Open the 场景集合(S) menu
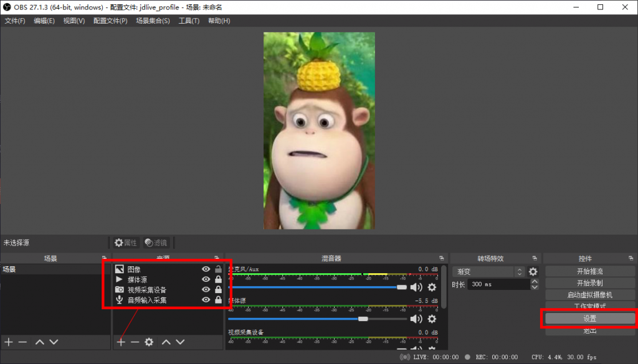 click(x=153, y=21)
